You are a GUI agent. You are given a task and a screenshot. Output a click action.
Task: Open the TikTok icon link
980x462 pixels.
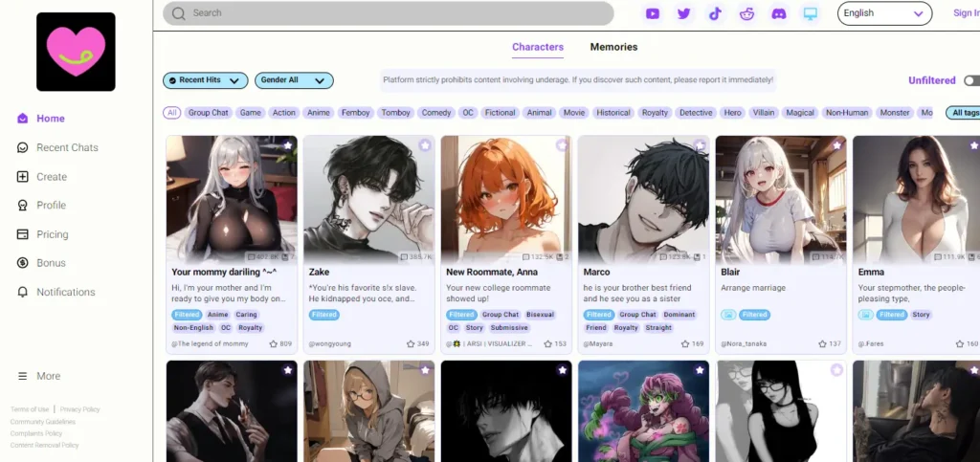[715, 13]
